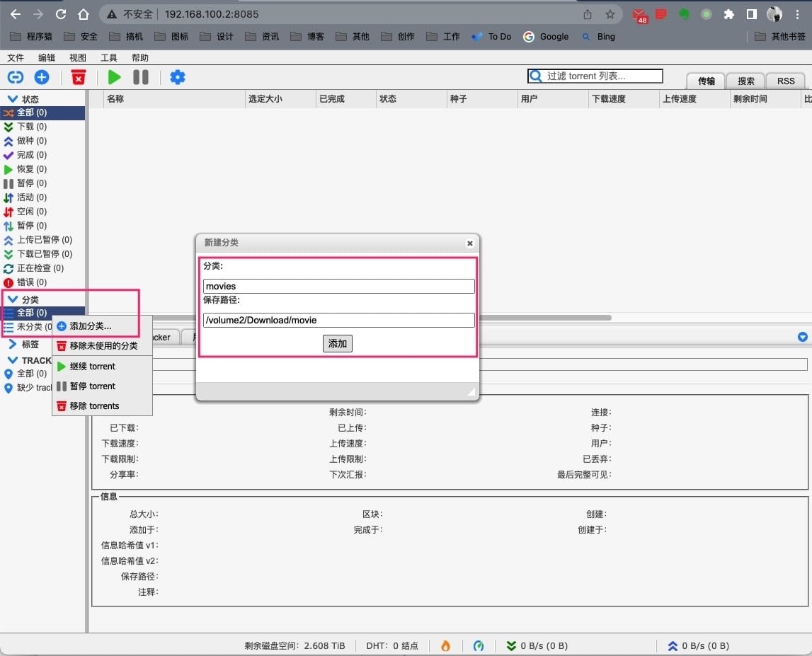The width and height of the screenshot is (812, 656).
Task: Click the add torrent file plus icon
Action: click(x=42, y=78)
